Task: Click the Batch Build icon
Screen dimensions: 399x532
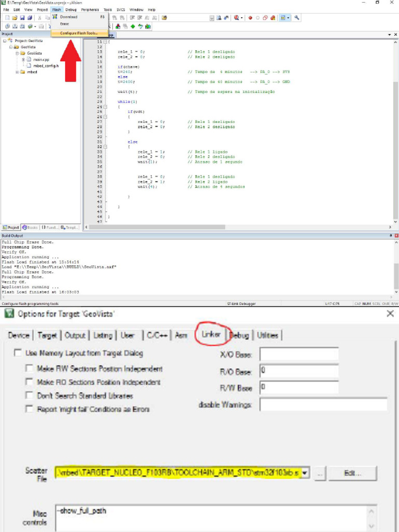Action: tap(30, 26)
